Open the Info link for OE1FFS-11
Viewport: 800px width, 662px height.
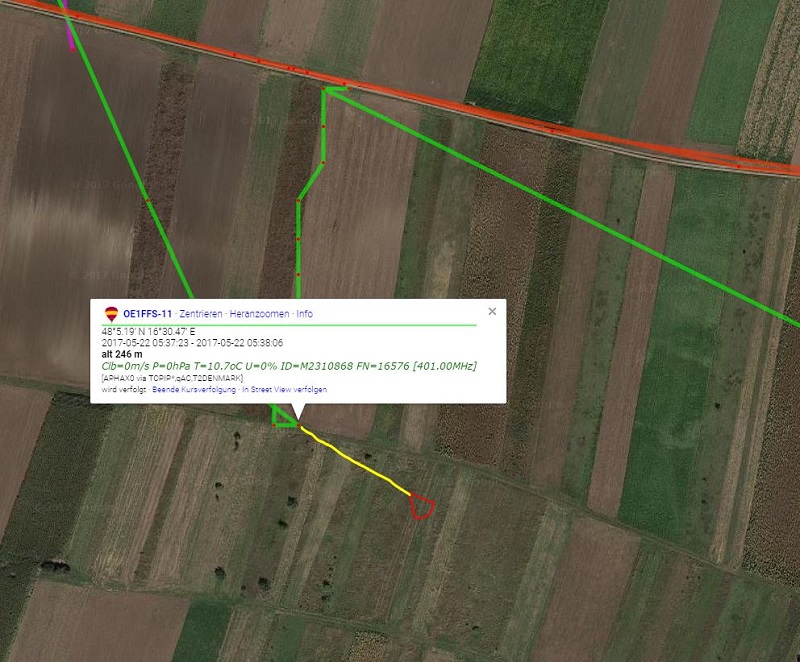(305, 314)
